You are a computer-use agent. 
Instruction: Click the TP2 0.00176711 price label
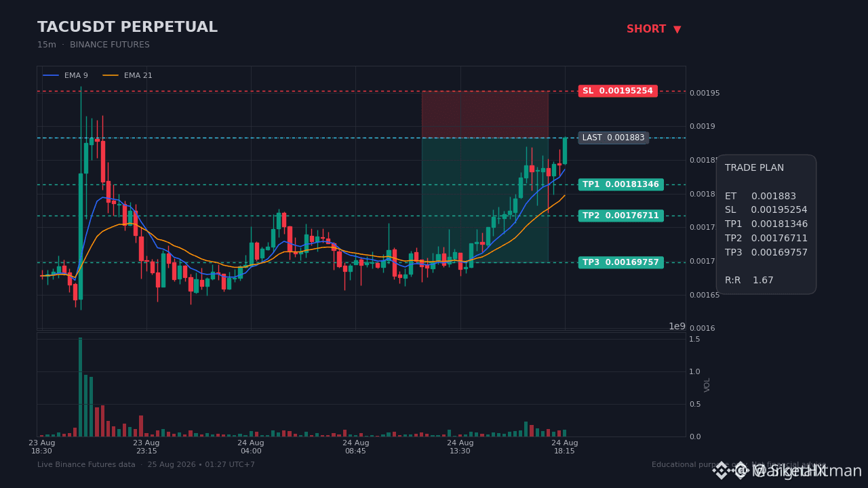click(x=620, y=216)
